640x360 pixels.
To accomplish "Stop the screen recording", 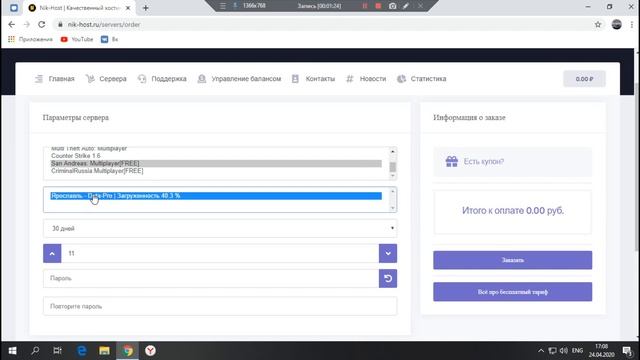I will click(378, 6).
